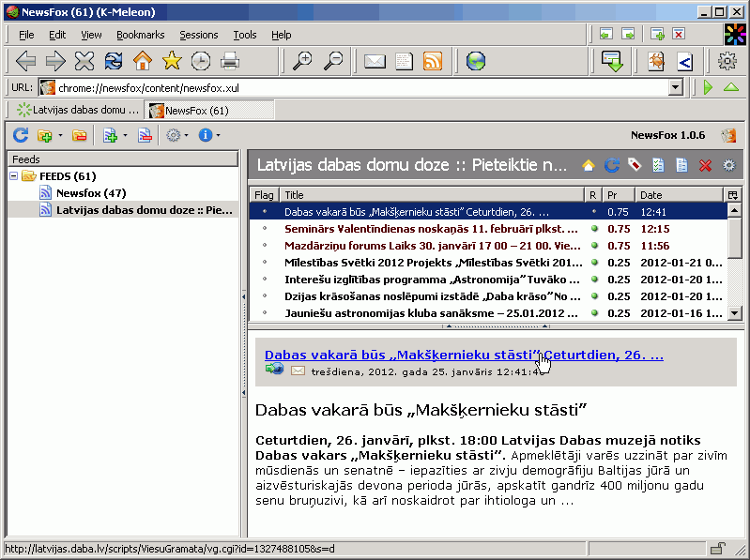Click the gear settings icon in browser toolbar
750x560 pixels.
pyautogui.click(x=727, y=61)
